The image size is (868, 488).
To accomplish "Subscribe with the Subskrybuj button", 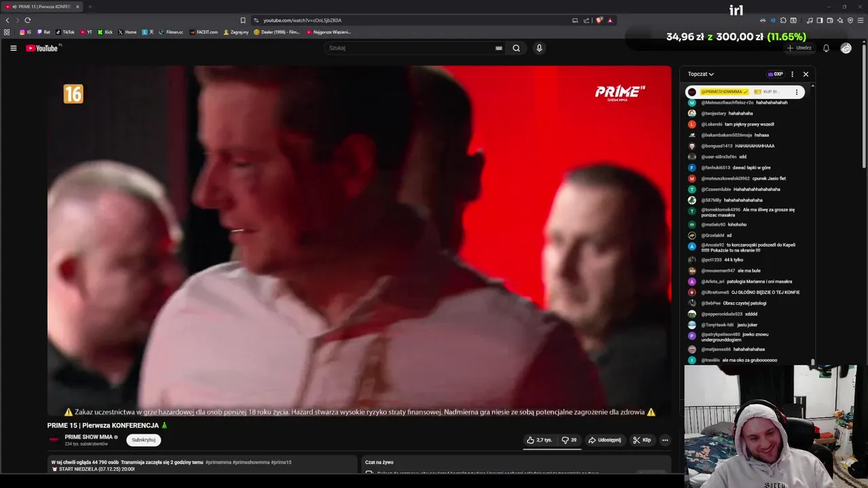I will (144, 440).
